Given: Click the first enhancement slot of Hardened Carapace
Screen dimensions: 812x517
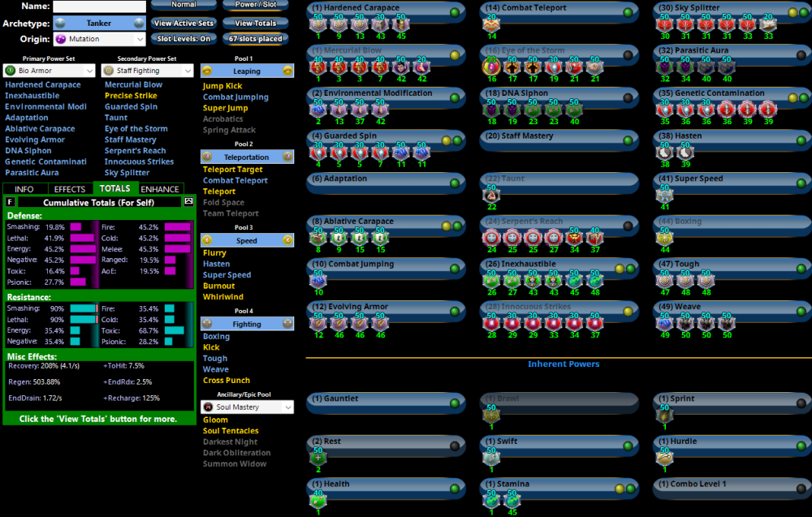Looking at the screenshot, I should (318, 25).
